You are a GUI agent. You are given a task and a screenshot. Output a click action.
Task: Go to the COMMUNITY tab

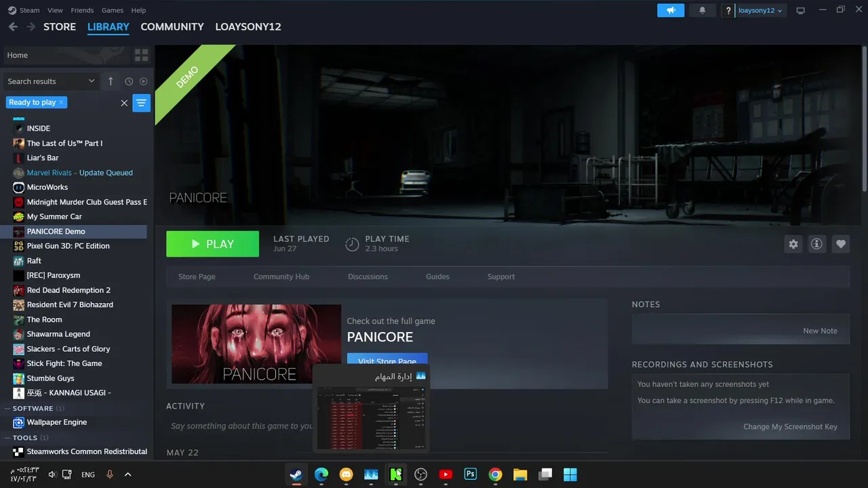click(x=172, y=26)
